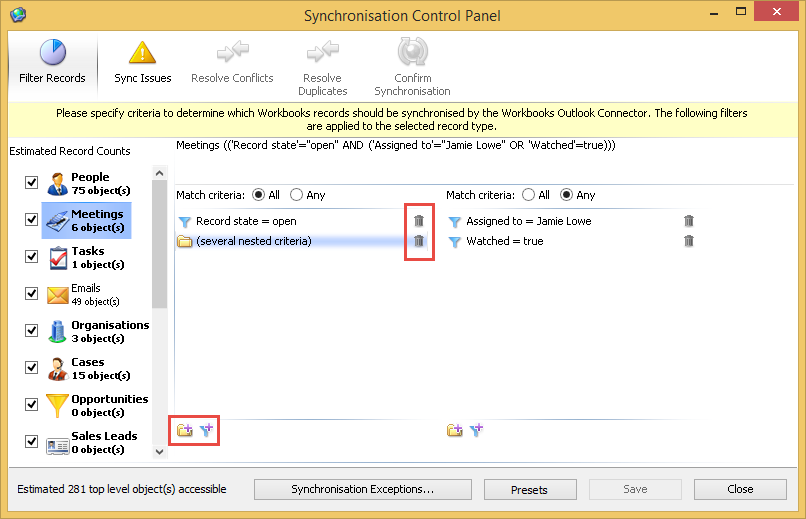Image resolution: width=806 pixels, height=519 pixels.
Task: Add new filter criterion in right pane
Action: [477, 430]
